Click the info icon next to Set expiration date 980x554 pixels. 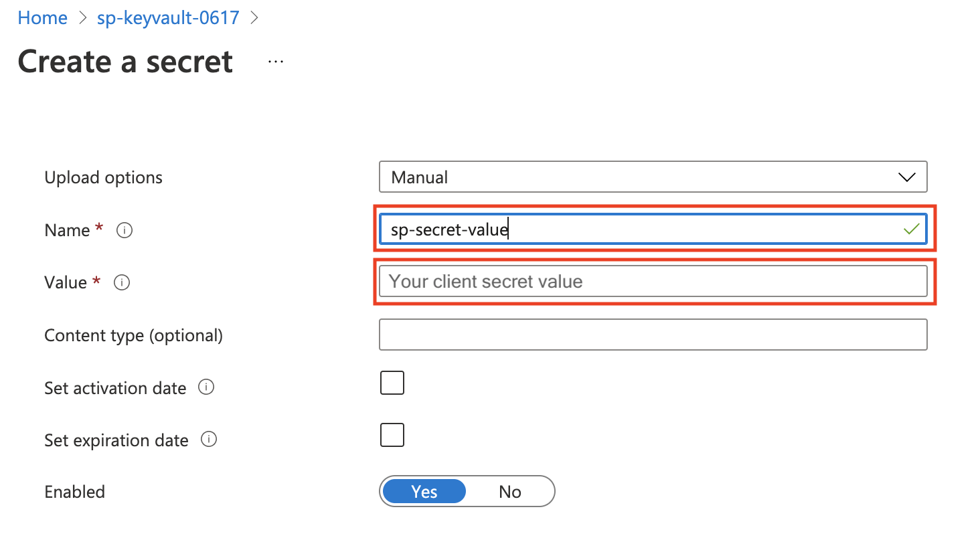click(208, 439)
